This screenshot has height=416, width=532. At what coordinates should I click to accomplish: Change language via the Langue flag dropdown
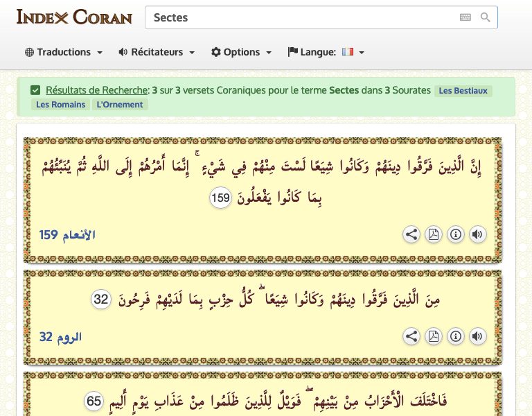(x=326, y=52)
